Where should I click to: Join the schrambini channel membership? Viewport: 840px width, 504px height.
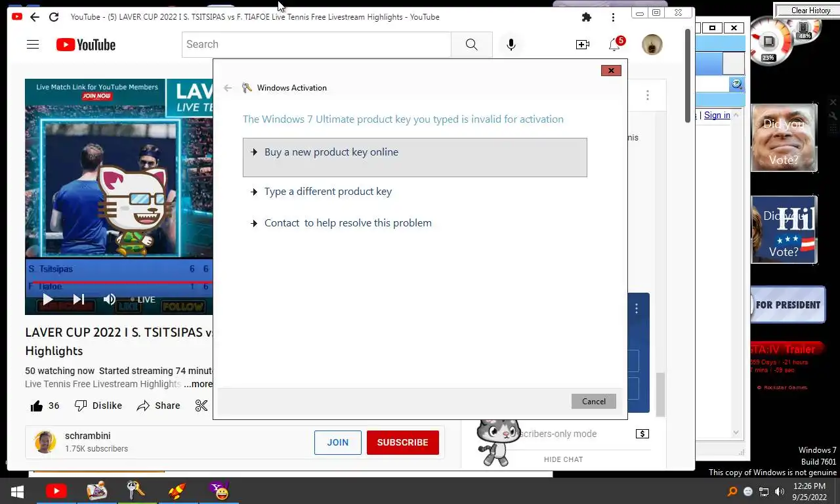(x=338, y=442)
